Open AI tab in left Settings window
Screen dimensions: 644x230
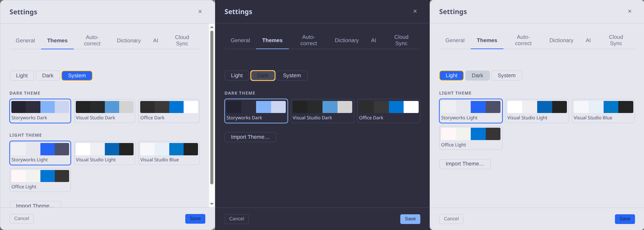coord(156,40)
